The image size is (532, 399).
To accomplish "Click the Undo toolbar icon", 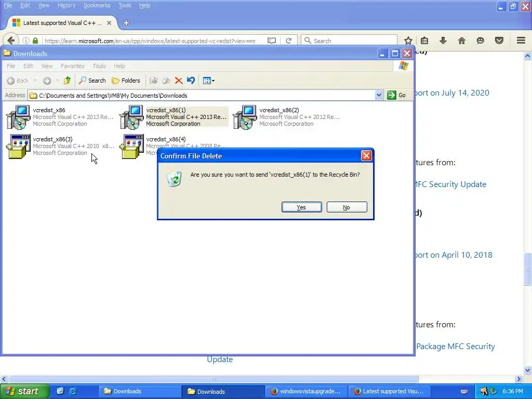I will pyautogui.click(x=191, y=81).
